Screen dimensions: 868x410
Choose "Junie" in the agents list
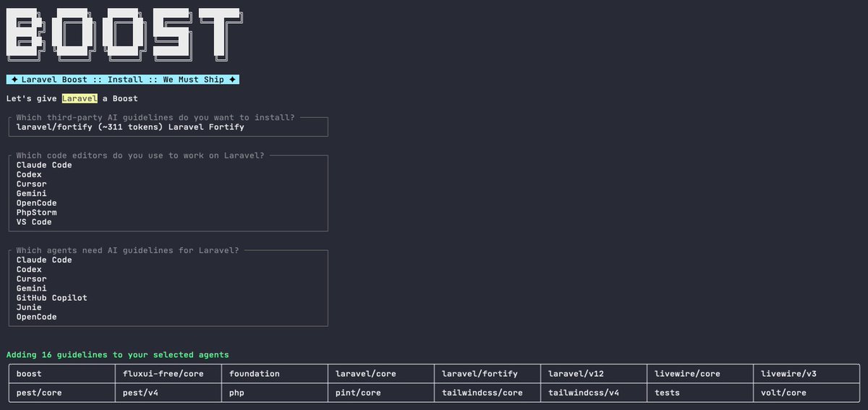(x=29, y=307)
